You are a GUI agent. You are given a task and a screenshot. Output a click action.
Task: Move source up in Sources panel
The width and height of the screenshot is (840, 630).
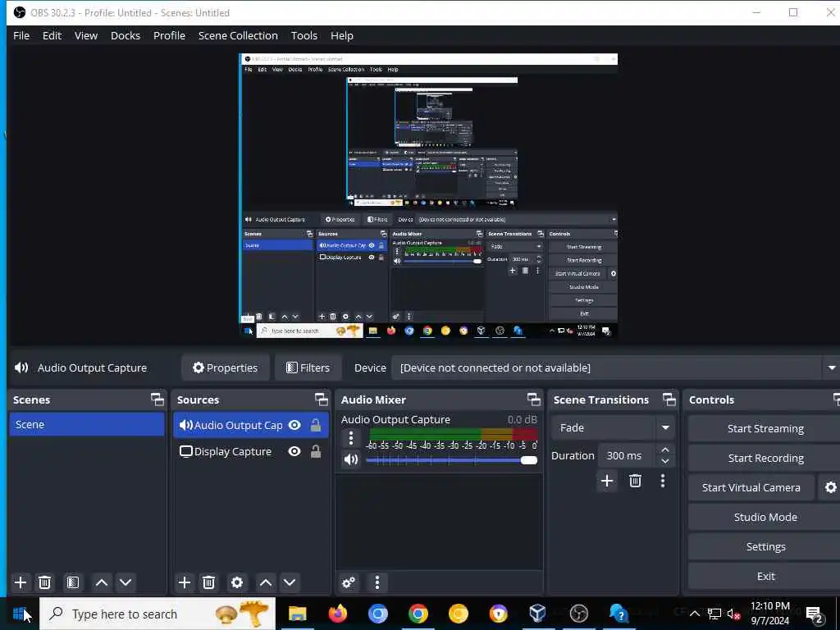coord(265,582)
